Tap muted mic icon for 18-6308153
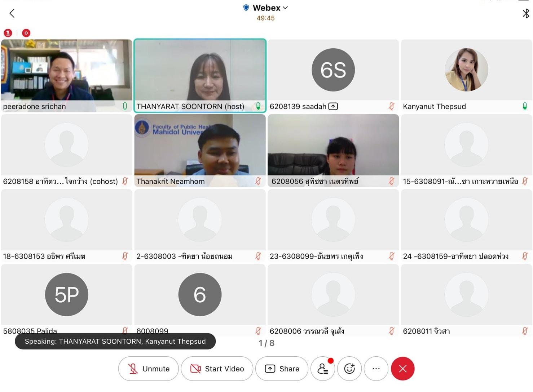The height and width of the screenshot is (392, 533). coord(125,256)
